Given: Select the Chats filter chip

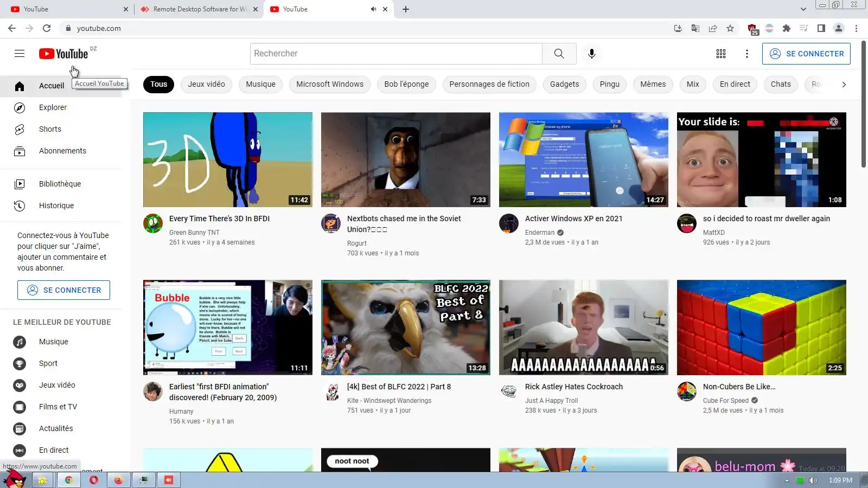Looking at the screenshot, I should click(781, 84).
